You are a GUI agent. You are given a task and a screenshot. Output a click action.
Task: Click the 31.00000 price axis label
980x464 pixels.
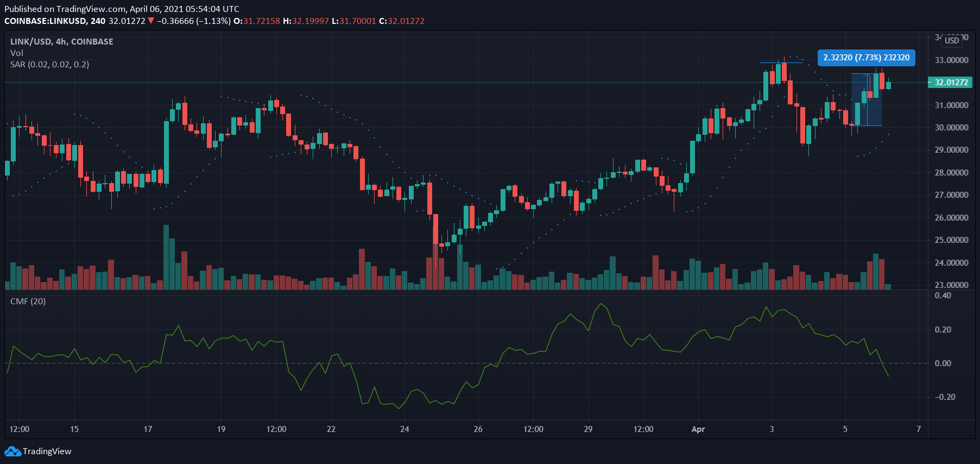[x=951, y=105]
